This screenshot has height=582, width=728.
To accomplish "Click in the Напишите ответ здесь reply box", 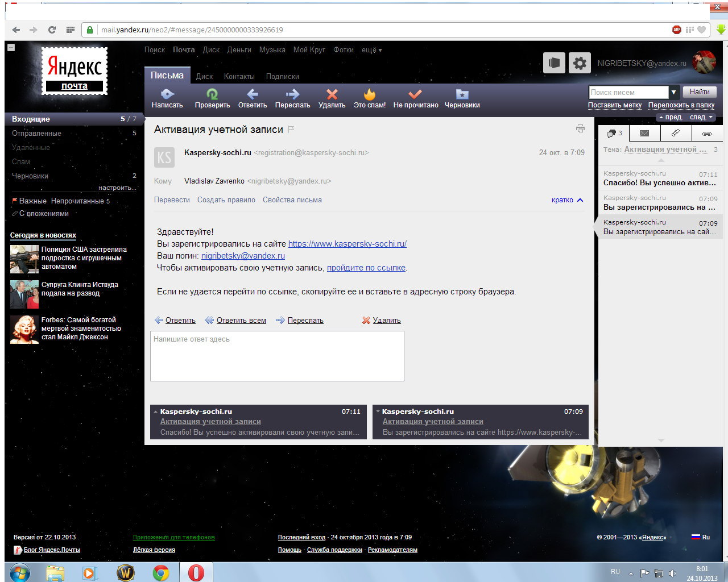I will (277, 356).
